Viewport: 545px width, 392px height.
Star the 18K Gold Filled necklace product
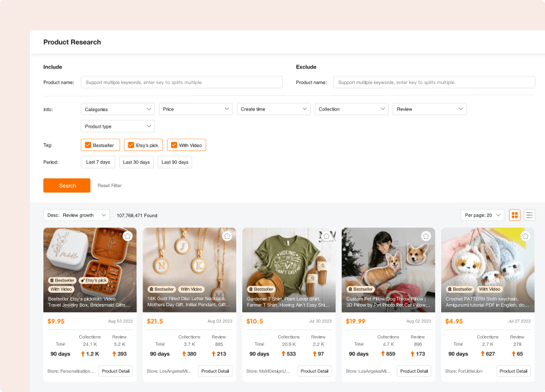pyautogui.click(x=227, y=236)
